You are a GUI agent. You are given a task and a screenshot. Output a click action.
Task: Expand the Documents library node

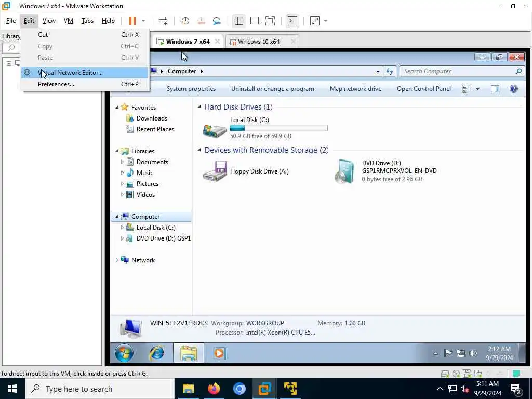[x=122, y=162]
